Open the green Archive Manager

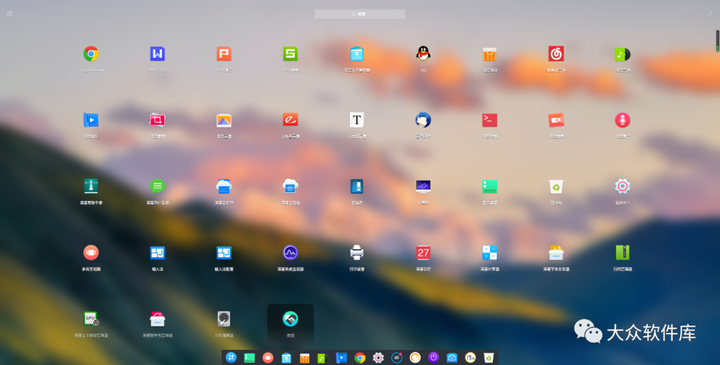click(622, 253)
